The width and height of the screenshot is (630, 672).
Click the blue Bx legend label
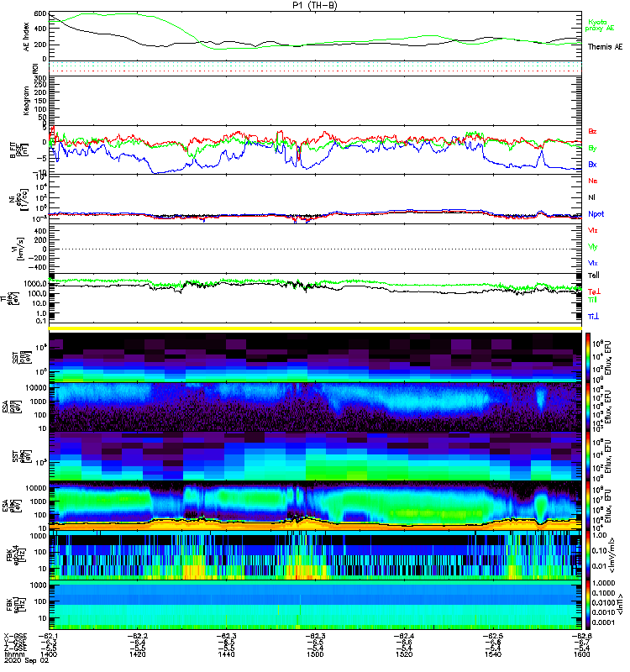[x=592, y=164]
